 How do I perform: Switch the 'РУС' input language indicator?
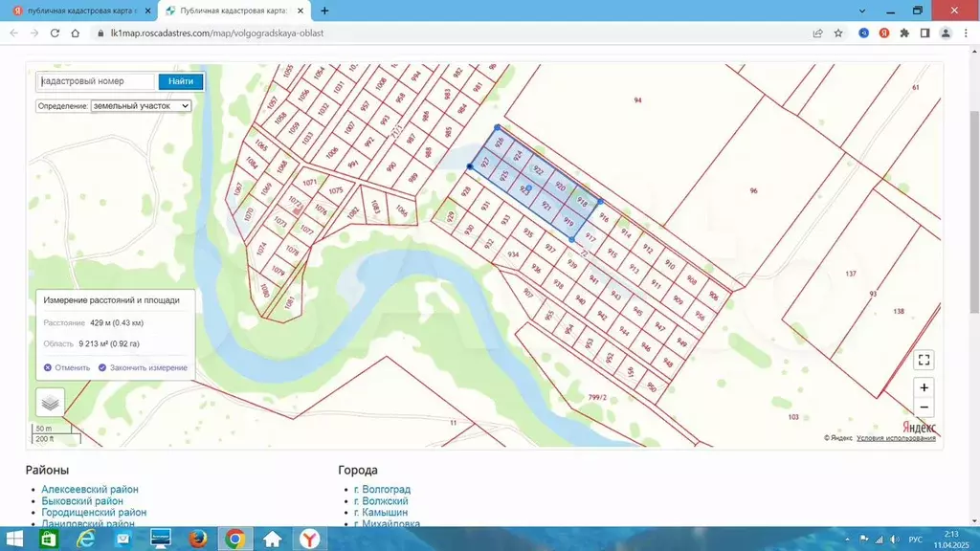tap(916, 540)
